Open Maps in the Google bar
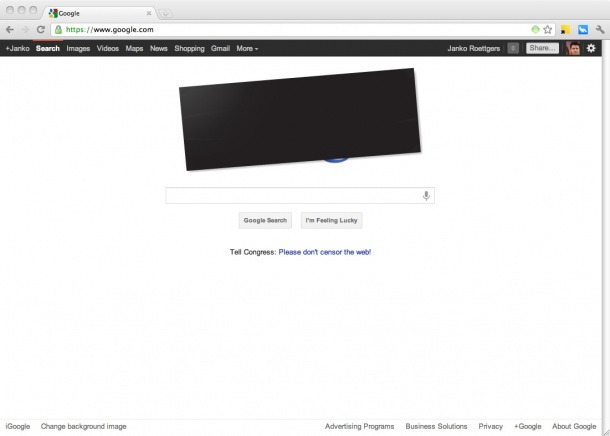 click(x=134, y=49)
